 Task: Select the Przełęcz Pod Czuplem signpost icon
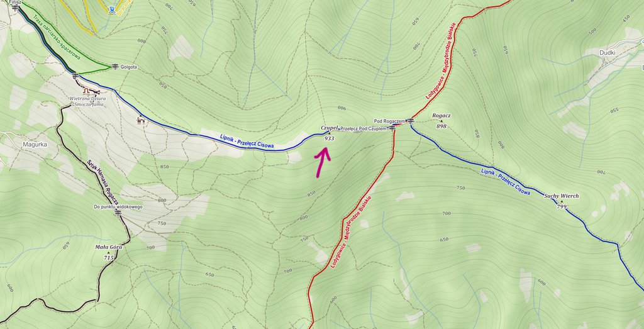click(x=392, y=128)
